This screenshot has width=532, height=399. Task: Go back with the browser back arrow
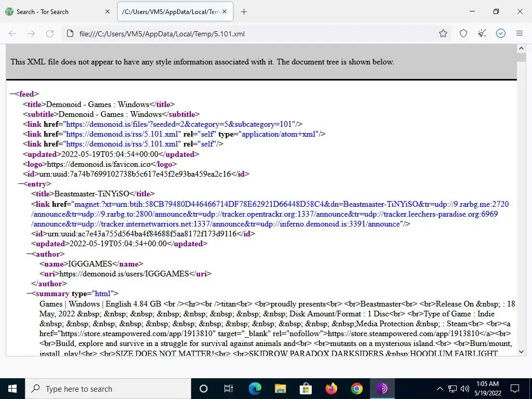[12, 34]
